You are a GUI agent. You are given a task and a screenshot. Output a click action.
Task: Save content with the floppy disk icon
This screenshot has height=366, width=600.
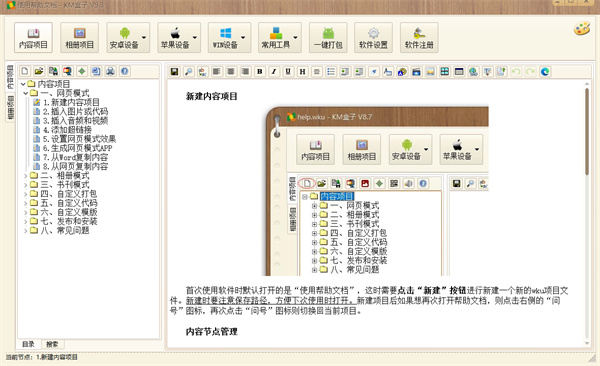pos(174,72)
